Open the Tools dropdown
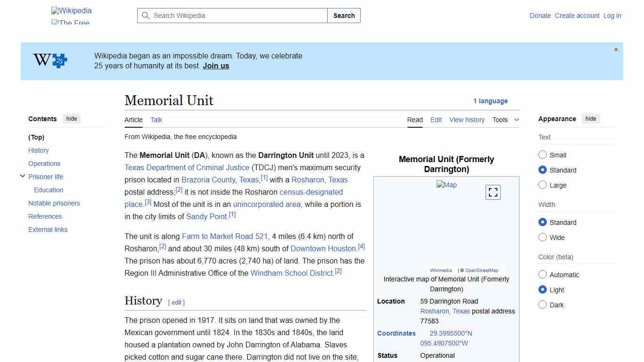 click(x=505, y=120)
